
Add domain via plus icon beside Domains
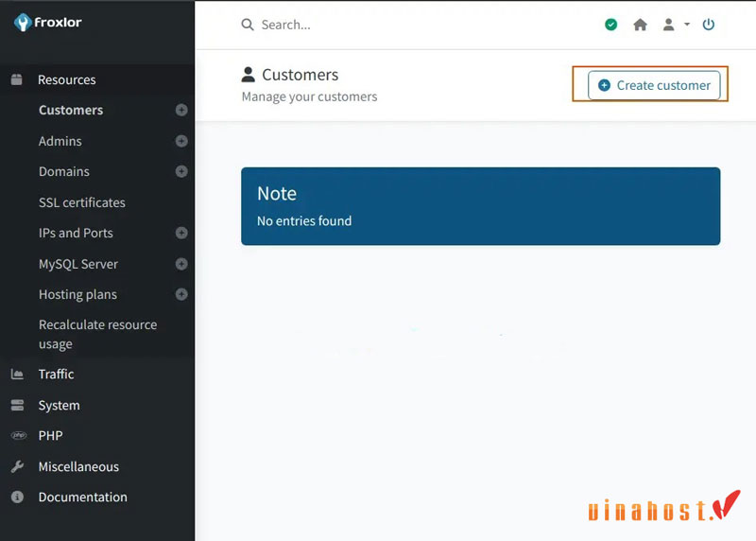point(181,171)
